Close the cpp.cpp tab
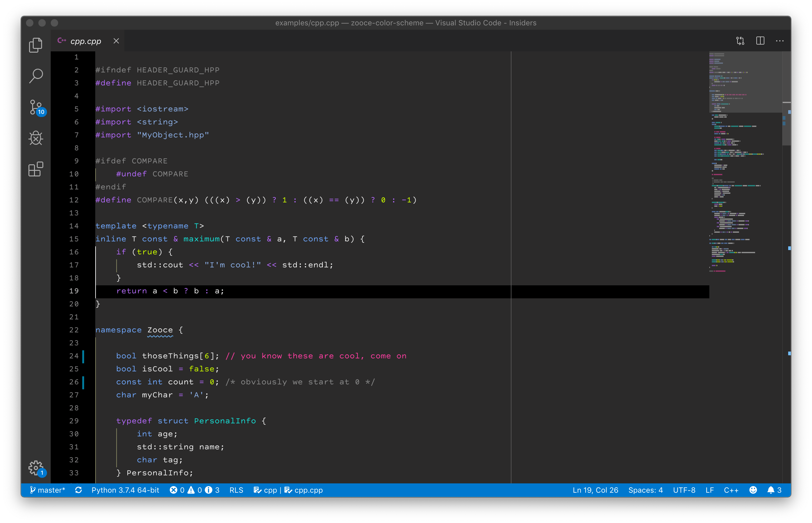 click(116, 41)
